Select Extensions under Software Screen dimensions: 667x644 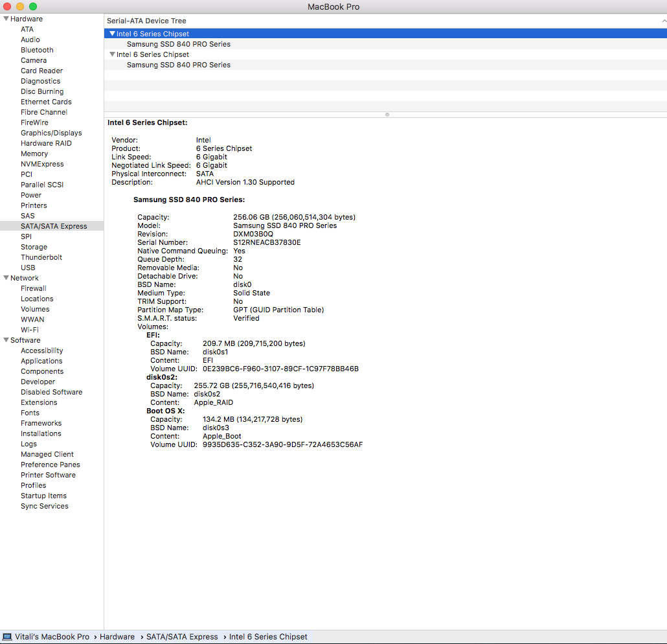tap(39, 402)
